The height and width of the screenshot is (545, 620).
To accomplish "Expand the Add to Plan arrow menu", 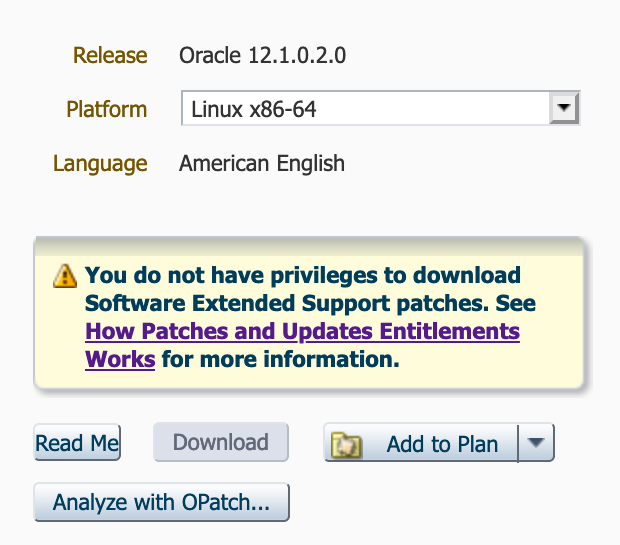I will pyautogui.click(x=537, y=443).
